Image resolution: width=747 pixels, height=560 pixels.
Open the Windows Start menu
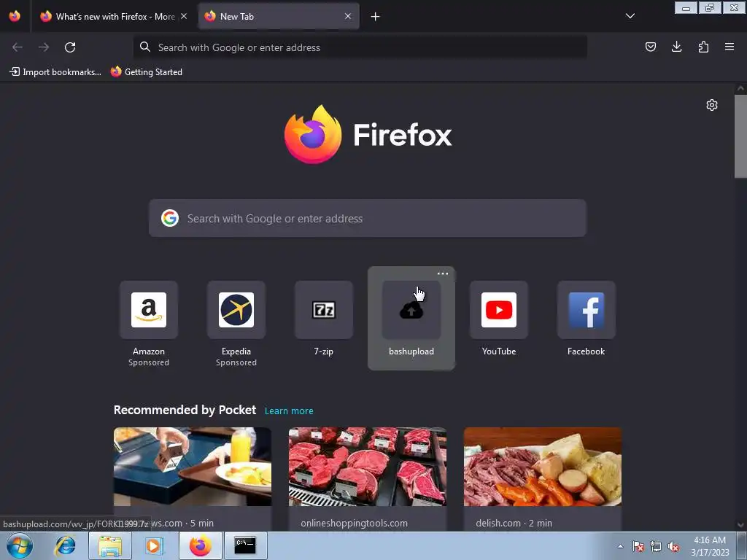[x=20, y=545]
